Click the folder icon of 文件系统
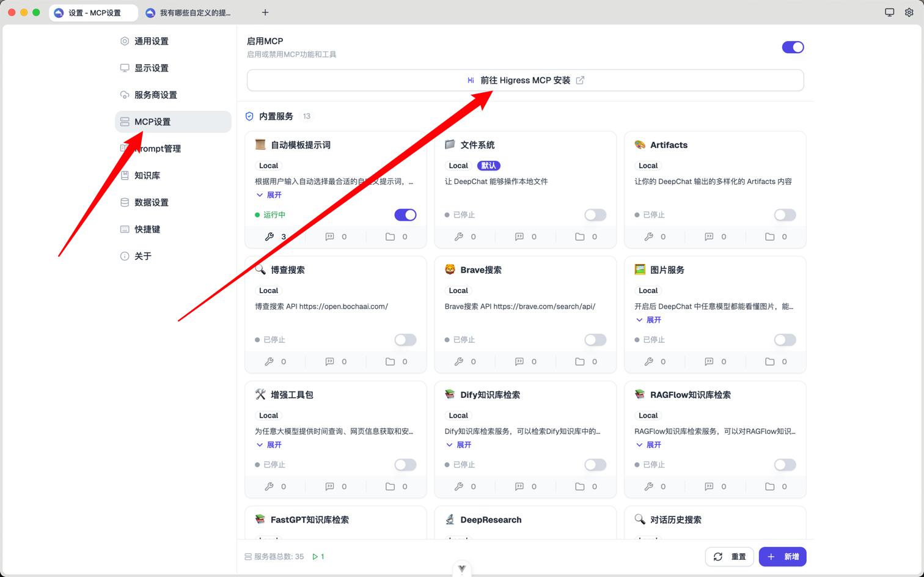This screenshot has height=577, width=924. pyautogui.click(x=450, y=145)
